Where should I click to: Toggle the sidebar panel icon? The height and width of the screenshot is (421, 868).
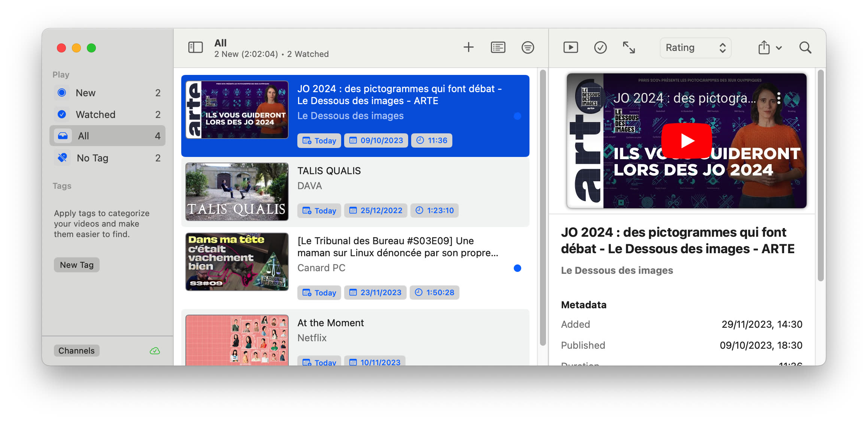195,48
